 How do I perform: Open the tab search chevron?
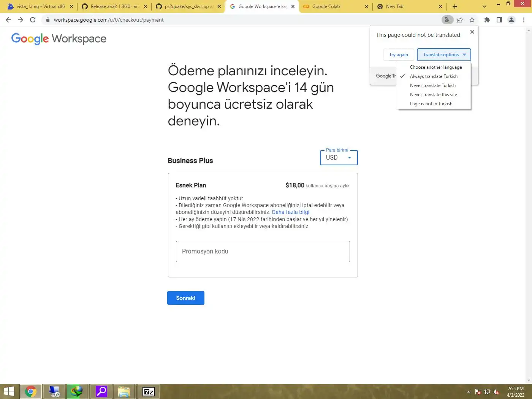[x=484, y=6]
